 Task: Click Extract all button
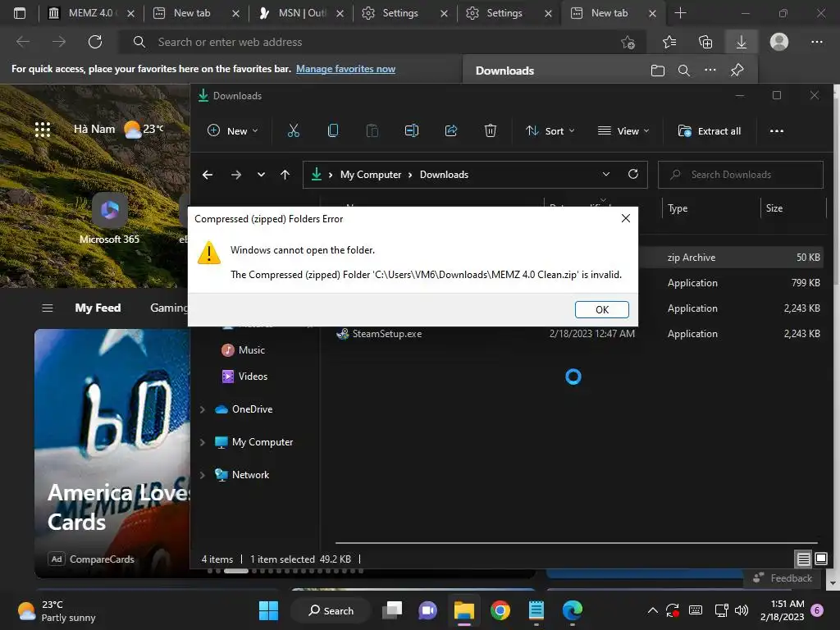(710, 130)
